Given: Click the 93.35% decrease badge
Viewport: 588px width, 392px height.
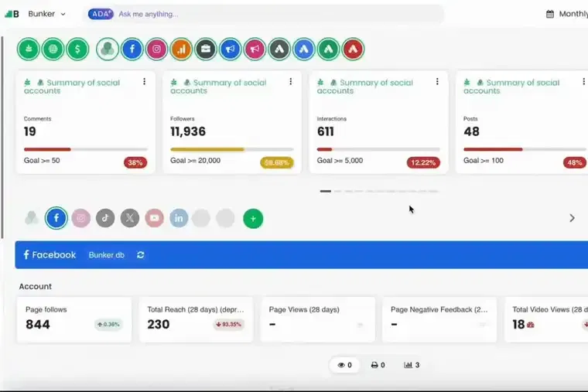Looking at the screenshot, I should click(x=229, y=325).
